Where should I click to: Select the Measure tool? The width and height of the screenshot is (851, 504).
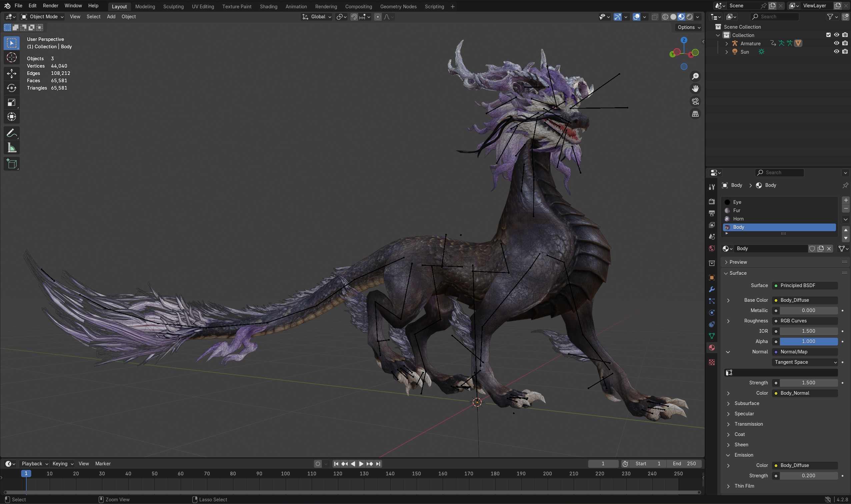click(12, 148)
